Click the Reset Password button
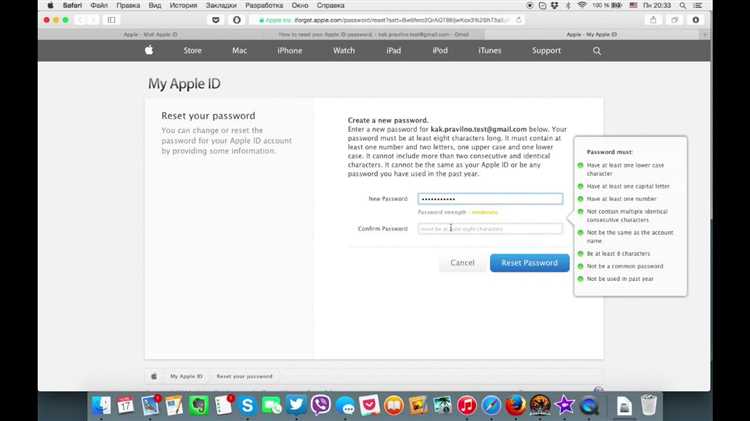 (529, 263)
